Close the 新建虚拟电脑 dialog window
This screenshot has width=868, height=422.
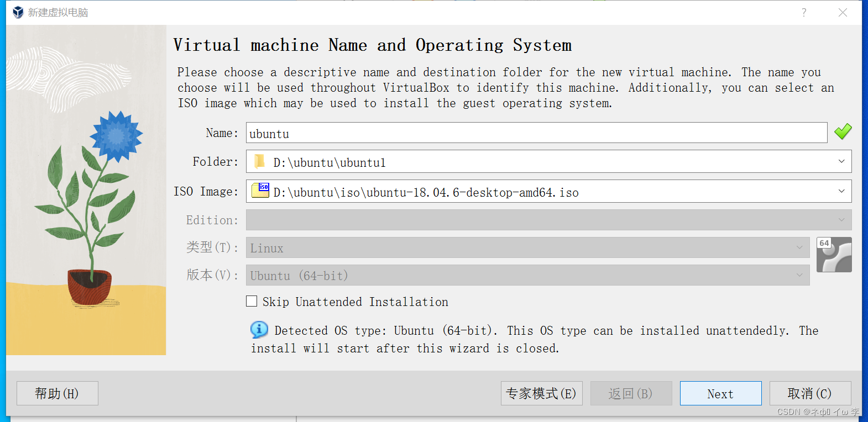(x=843, y=12)
